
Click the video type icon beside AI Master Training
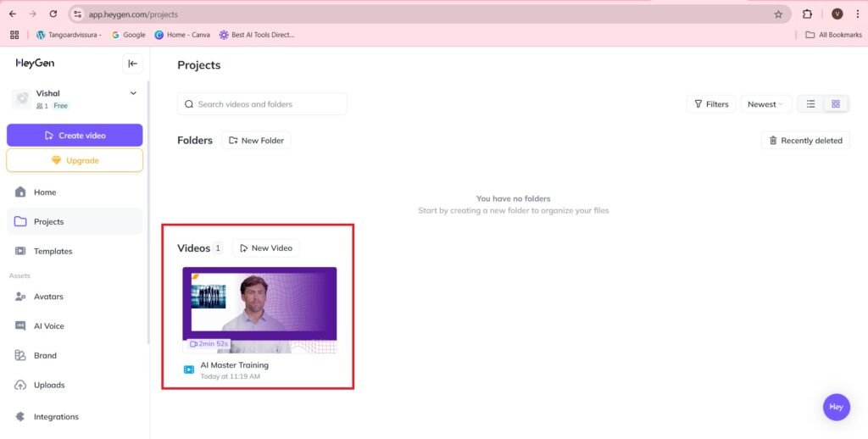[189, 370]
